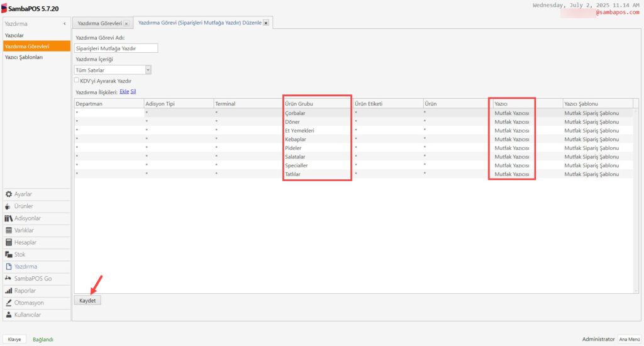Select the Specialler cell
Image resolution: width=644 pixels, height=346 pixels.
coord(318,165)
